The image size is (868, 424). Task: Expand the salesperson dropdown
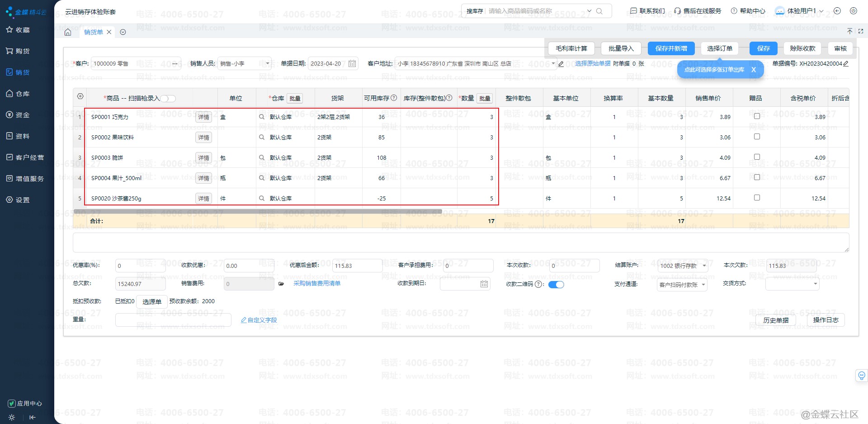(267, 64)
